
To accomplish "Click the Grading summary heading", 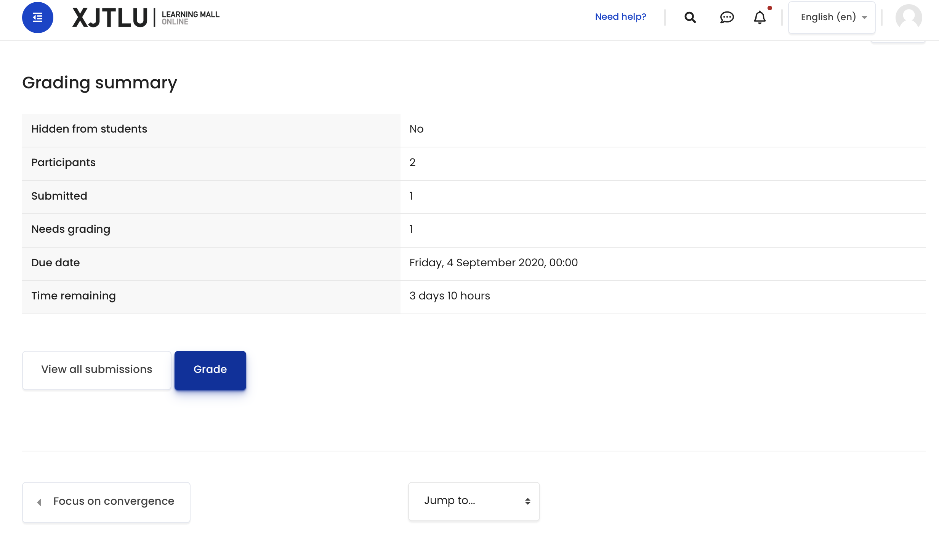I will click(100, 82).
